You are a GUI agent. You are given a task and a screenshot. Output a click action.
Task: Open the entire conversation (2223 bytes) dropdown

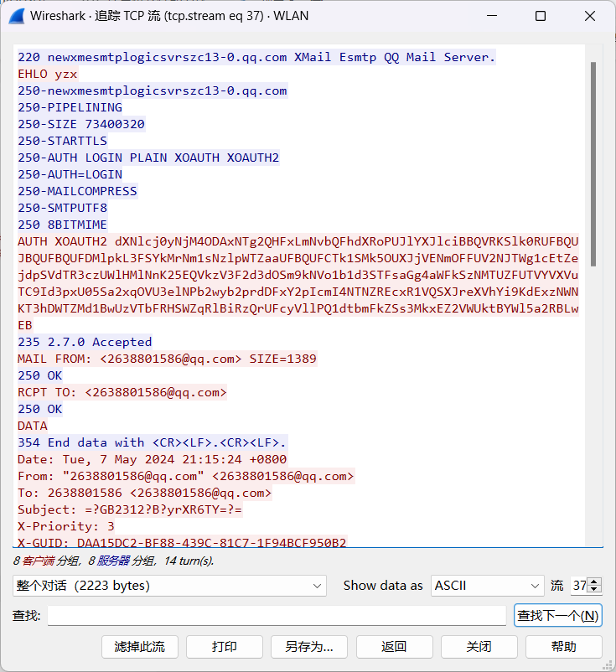(170, 586)
